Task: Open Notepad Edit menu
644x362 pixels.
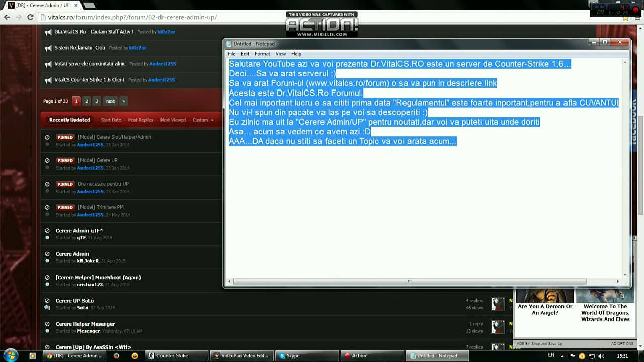Action: click(245, 54)
